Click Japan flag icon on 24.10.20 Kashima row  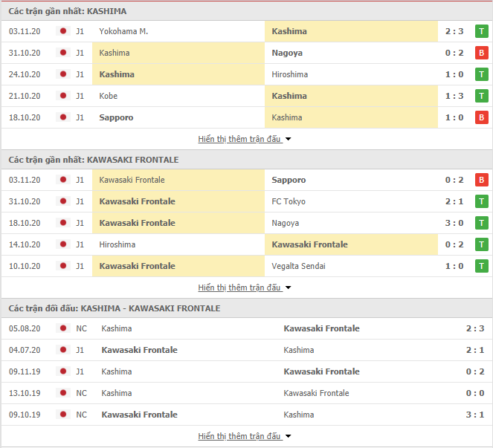(x=63, y=74)
